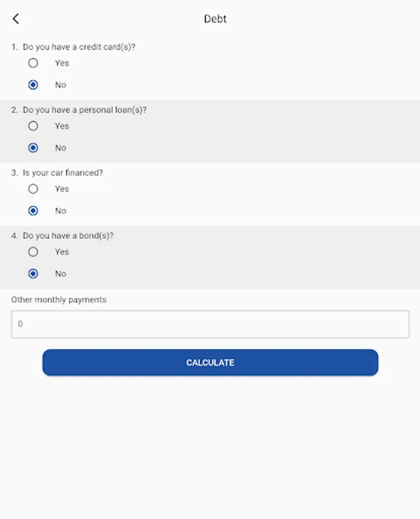Choose Yes radio circle for personal loan question
Image resolution: width=420 pixels, height=519 pixels.
[33, 126]
